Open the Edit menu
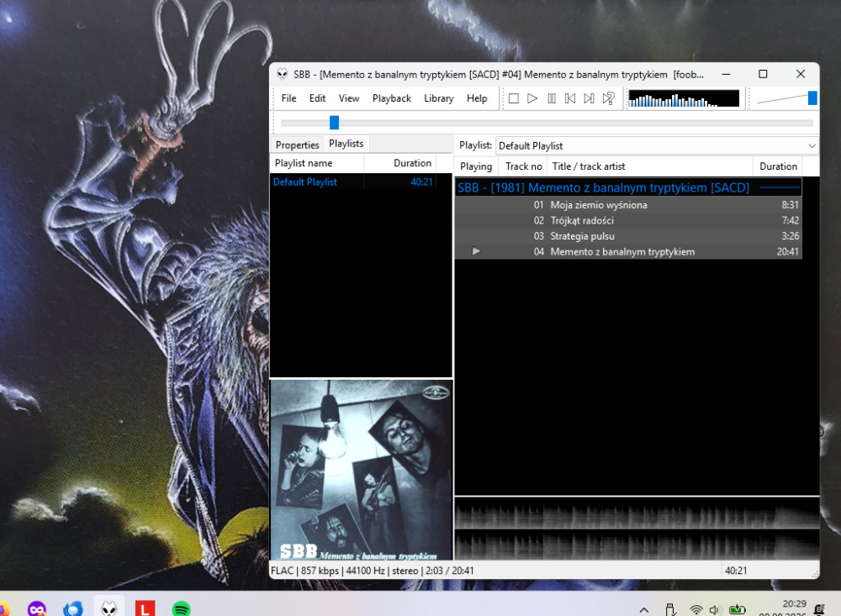Screen dimensions: 841x616 coord(317,98)
